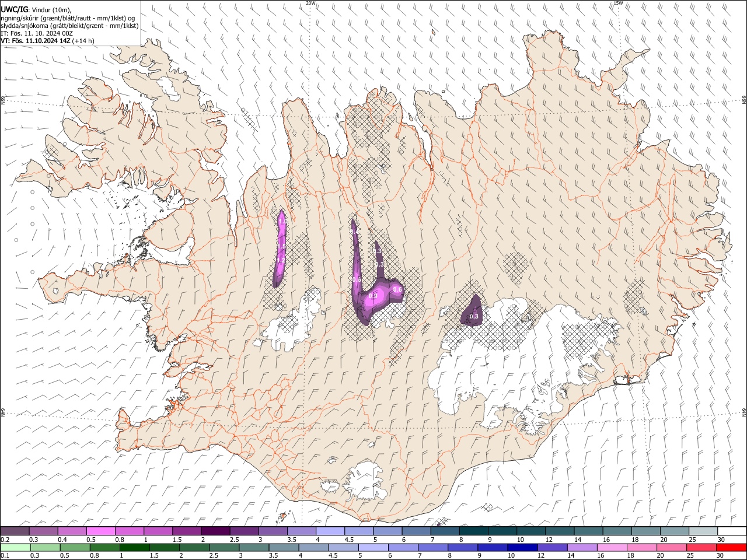747x560 pixels.
Task: Click the '0.4' value on the map
Action: (x=355, y=232)
